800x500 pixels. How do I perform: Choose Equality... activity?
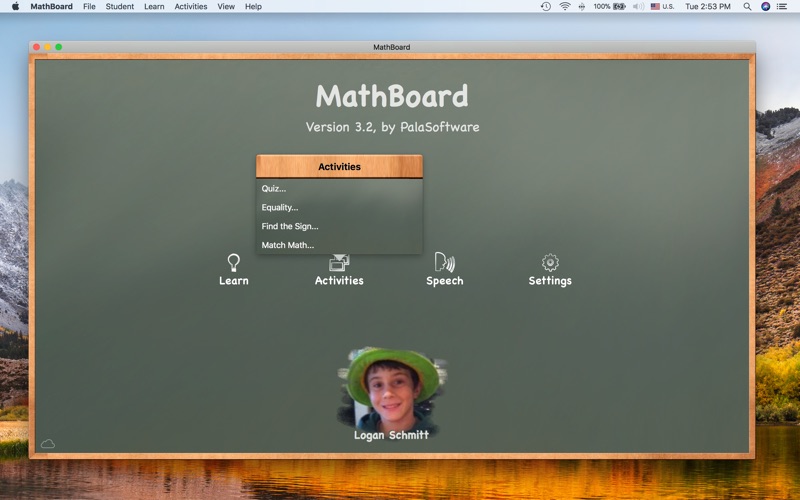(x=280, y=207)
